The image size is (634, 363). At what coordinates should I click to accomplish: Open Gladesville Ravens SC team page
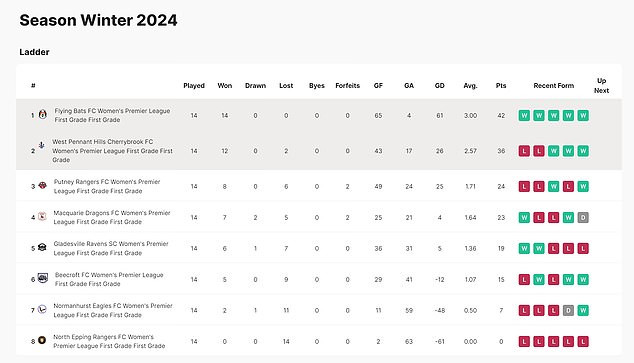click(x=111, y=248)
